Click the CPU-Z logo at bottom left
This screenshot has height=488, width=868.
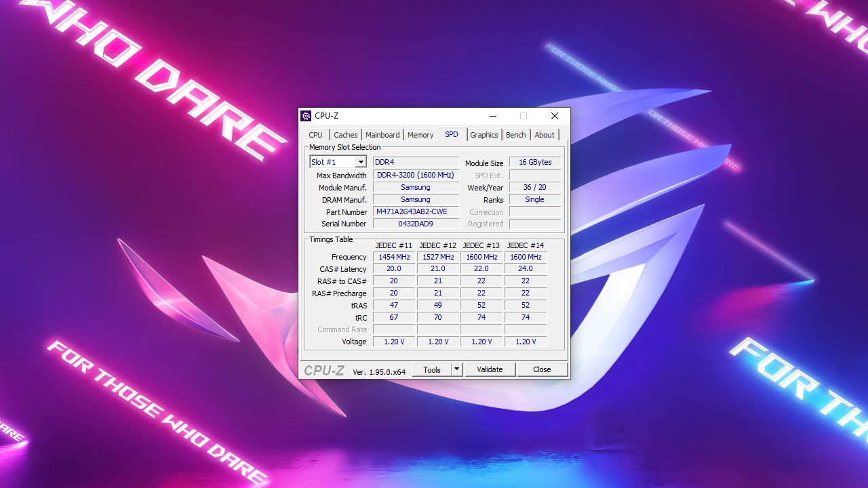point(324,369)
